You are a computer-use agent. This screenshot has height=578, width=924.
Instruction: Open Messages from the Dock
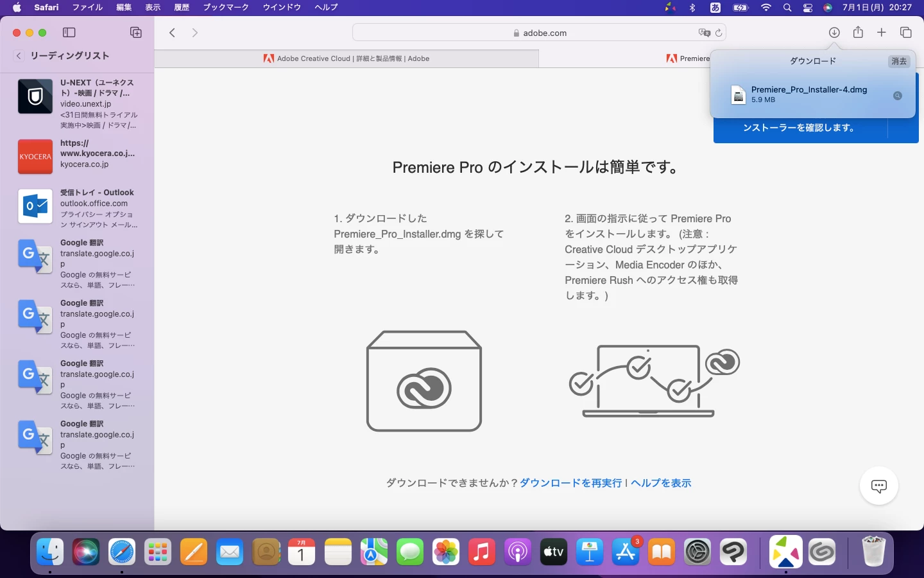(410, 552)
